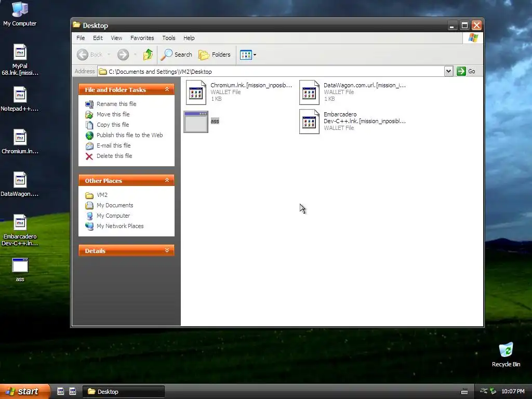Expand the Address bar dropdown
This screenshot has width=532, height=399.
[x=448, y=71]
